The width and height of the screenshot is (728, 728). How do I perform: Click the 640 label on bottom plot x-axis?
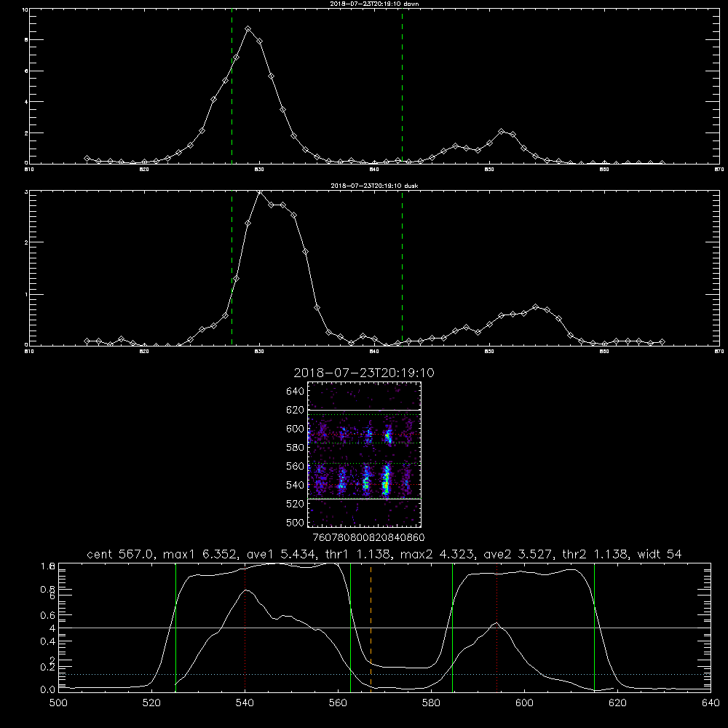[x=711, y=703]
